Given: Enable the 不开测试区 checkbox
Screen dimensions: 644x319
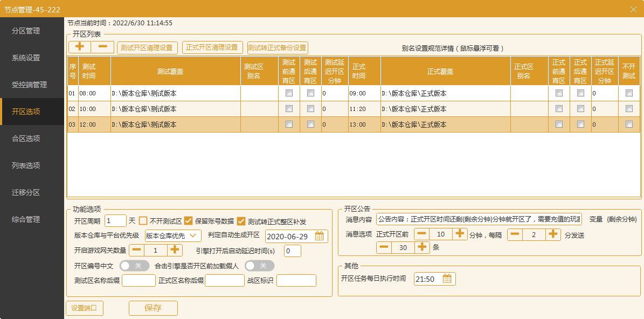Looking at the screenshot, I should (x=143, y=221).
